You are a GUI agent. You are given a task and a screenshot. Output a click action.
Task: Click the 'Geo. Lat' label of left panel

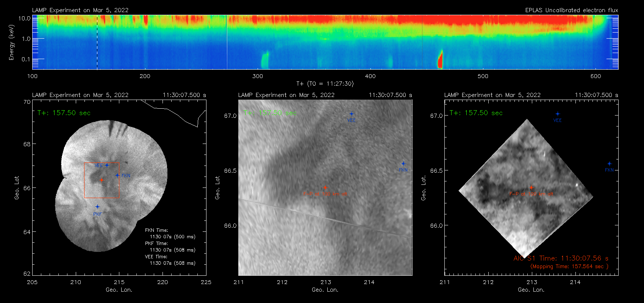[17, 187]
